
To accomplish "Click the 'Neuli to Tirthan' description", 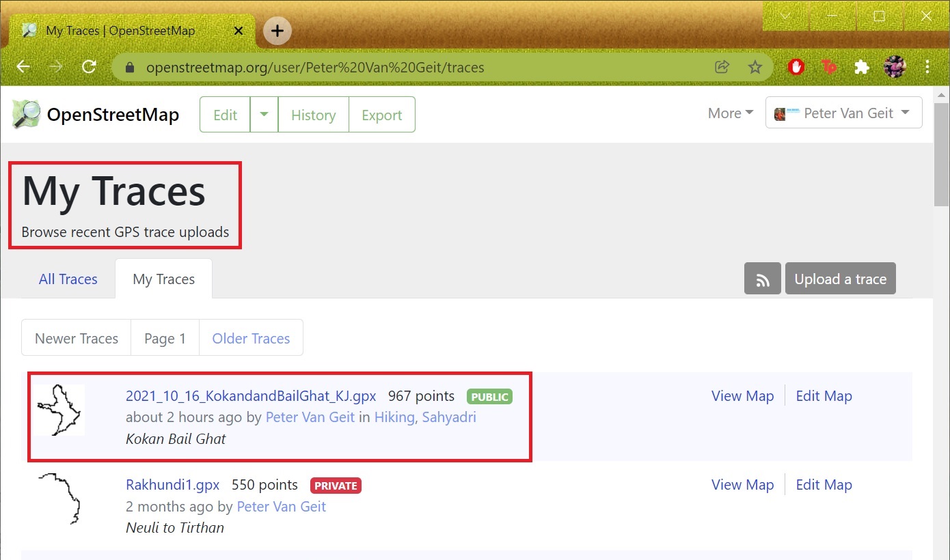I will pyautogui.click(x=175, y=527).
